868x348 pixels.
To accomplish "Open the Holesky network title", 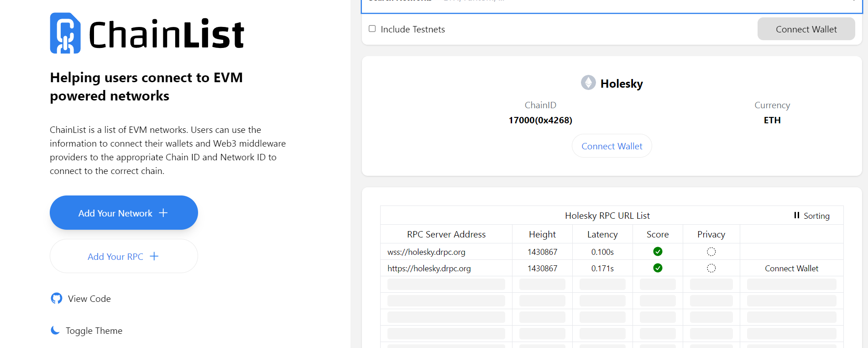I will [x=622, y=84].
